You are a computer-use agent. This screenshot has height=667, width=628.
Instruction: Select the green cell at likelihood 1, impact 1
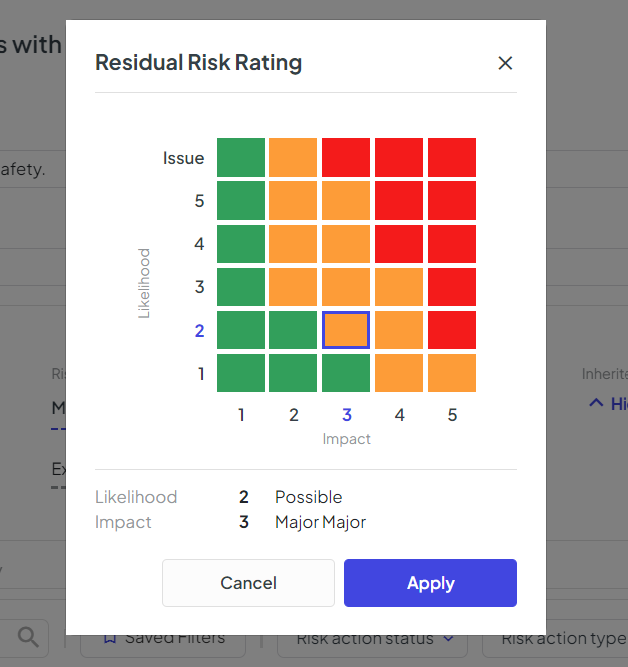[x=241, y=373]
